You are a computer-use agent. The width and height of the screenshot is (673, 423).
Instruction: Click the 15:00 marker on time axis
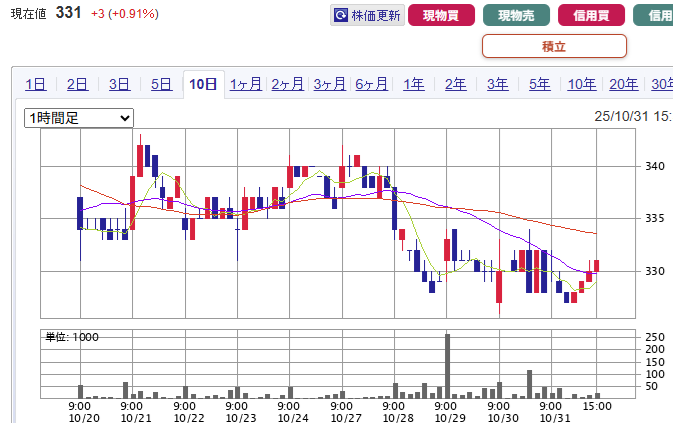597,406
